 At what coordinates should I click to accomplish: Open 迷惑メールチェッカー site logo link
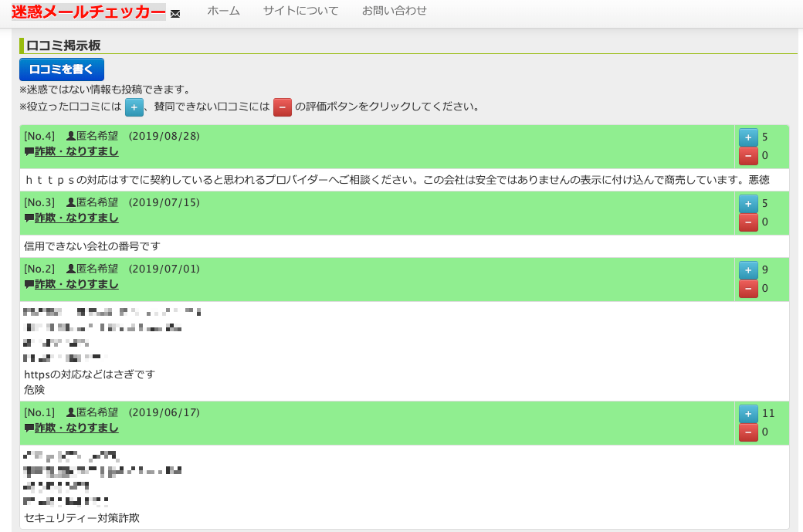(88, 12)
